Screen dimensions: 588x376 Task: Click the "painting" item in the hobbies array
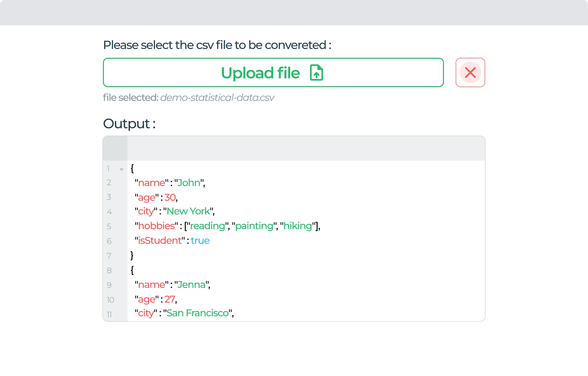pos(254,226)
